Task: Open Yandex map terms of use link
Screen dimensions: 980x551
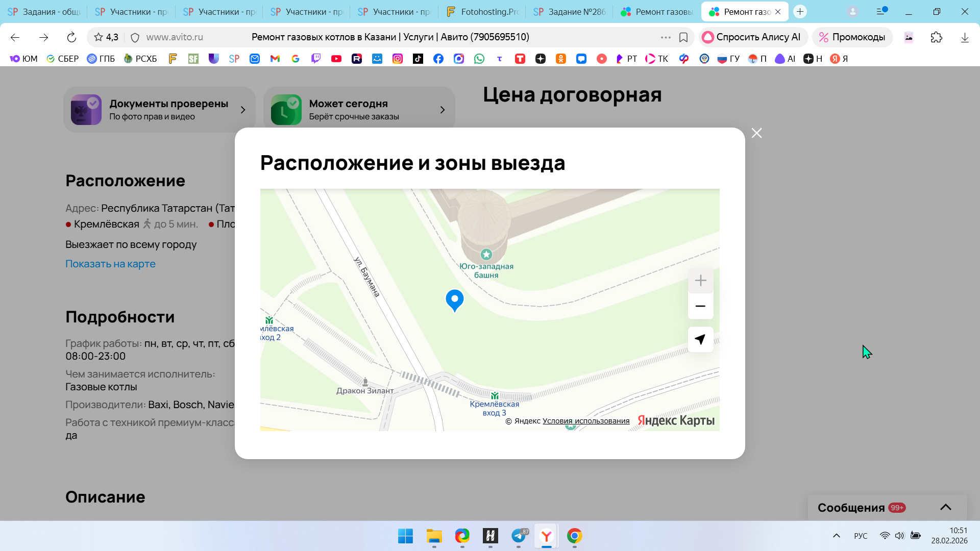Action: pyautogui.click(x=585, y=421)
